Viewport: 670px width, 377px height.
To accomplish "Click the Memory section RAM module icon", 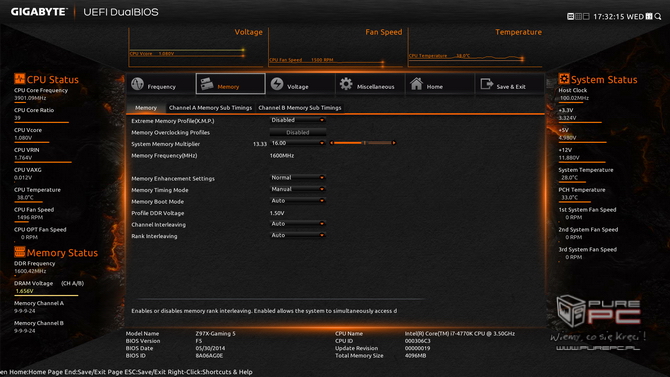I will [207, 84].
